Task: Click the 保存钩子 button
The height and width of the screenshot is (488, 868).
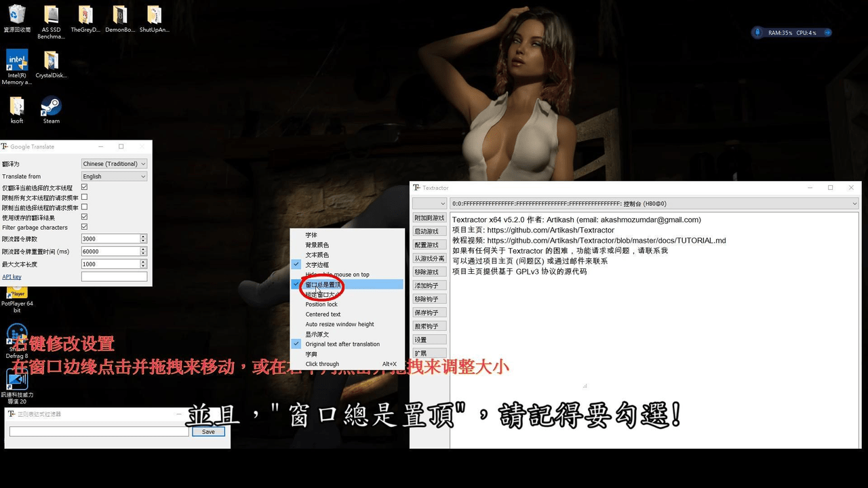Action: pyautogui.click(x=430, y=312)
